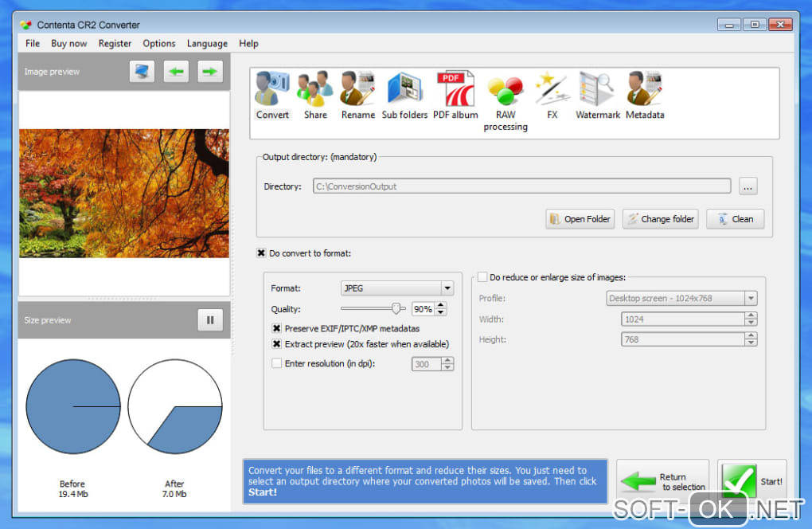The image size is (812, 529).
Task: Increase Quality percentage with up arrow
Action: pos(441,306)
